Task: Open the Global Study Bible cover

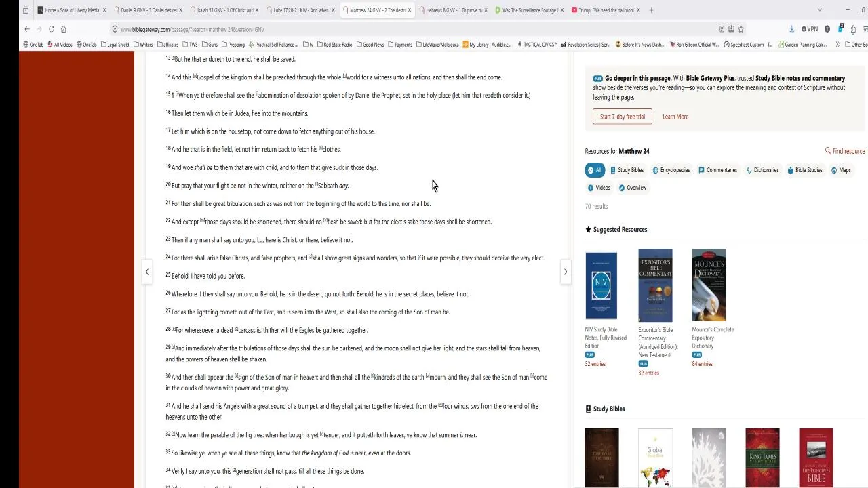Action: click(x=655, y=457)
